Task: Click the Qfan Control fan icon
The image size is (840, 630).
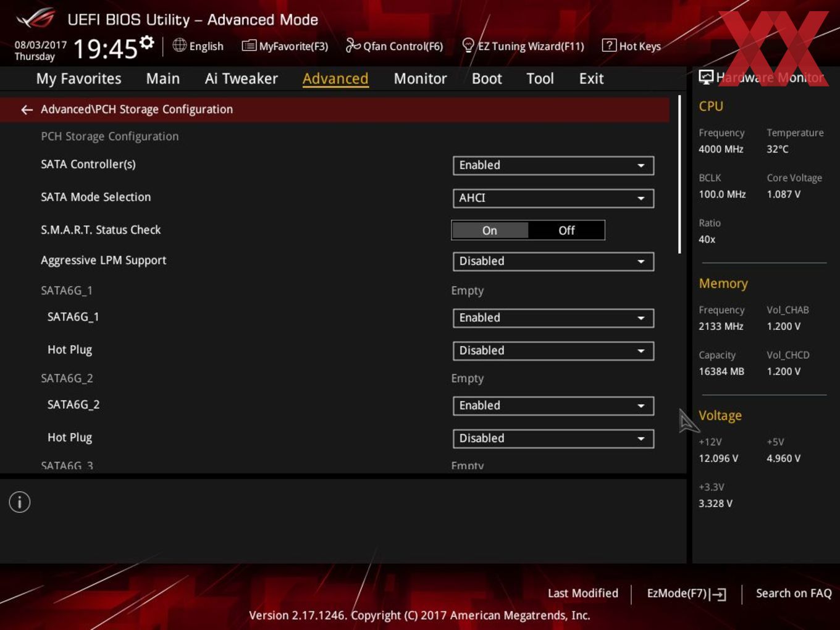Action: coord(353,45)
